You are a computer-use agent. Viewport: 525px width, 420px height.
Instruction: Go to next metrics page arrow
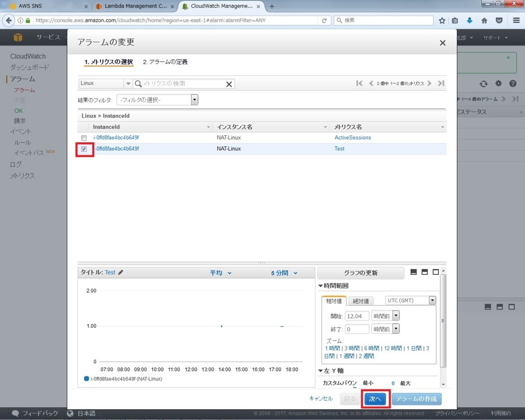point(430,84)
